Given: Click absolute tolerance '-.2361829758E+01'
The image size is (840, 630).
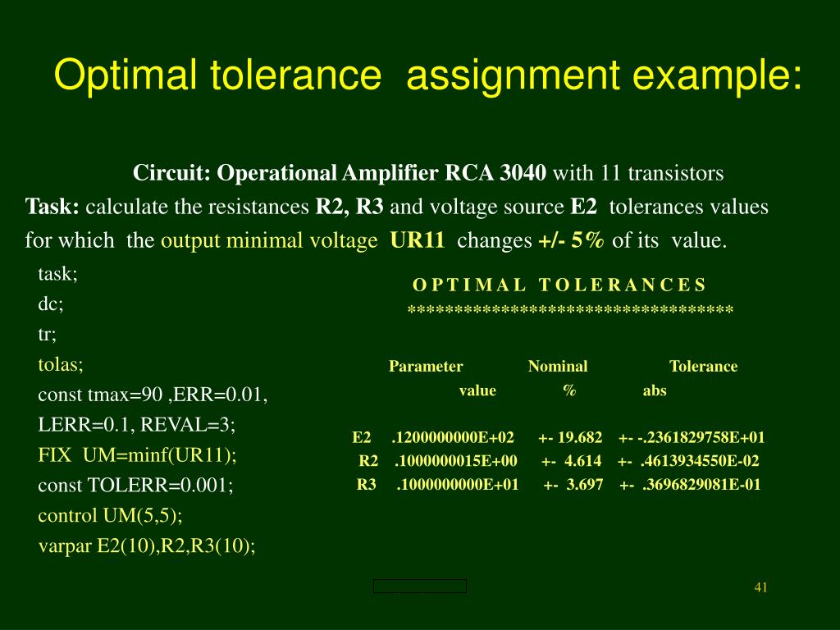Looking at the screenshot, I should click(701, 438).
